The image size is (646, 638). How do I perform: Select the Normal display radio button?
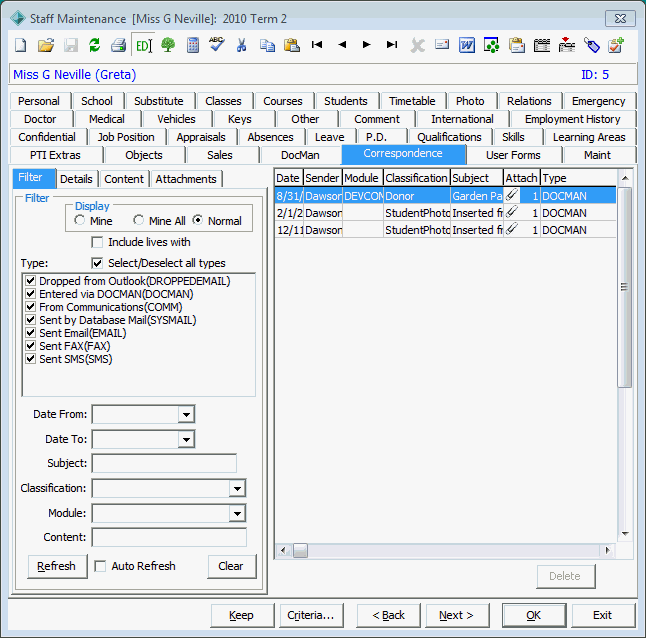pos(198,220)
